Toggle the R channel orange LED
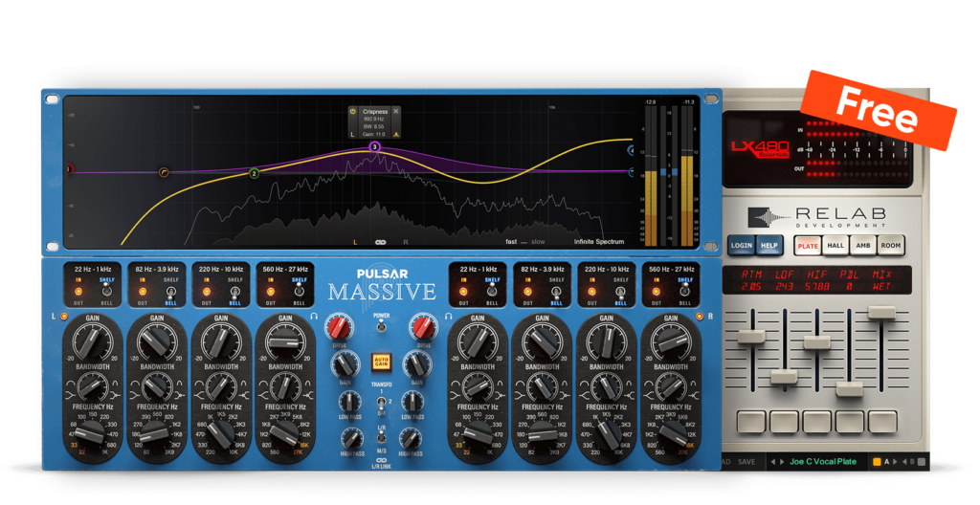This screenshot has height=505, width=980. tap(700, 317)
